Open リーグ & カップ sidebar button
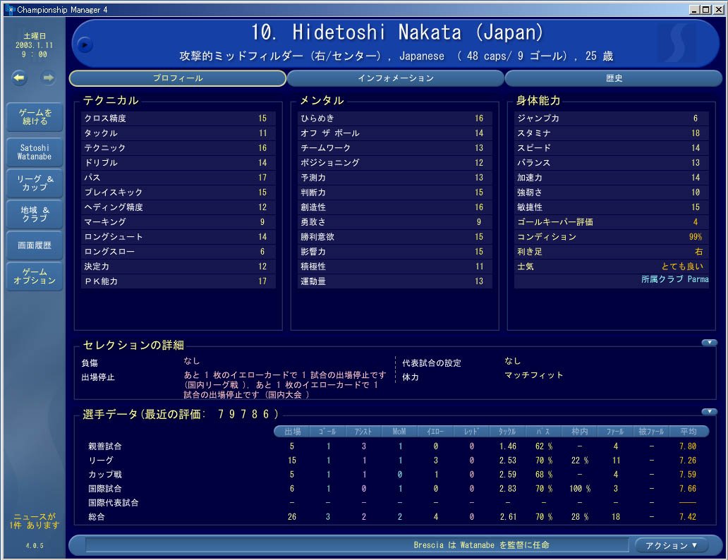The image size is (728, 560). tap(35, 183)
